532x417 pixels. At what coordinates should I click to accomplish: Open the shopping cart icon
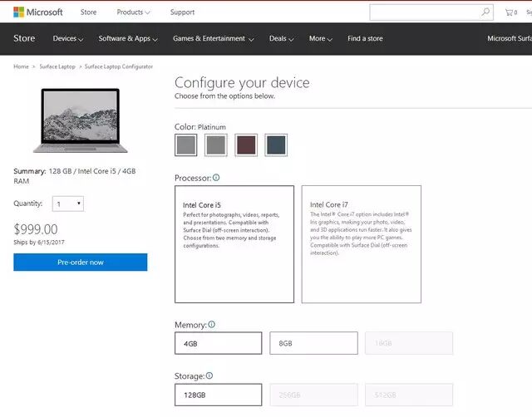[x=510, y=12]
